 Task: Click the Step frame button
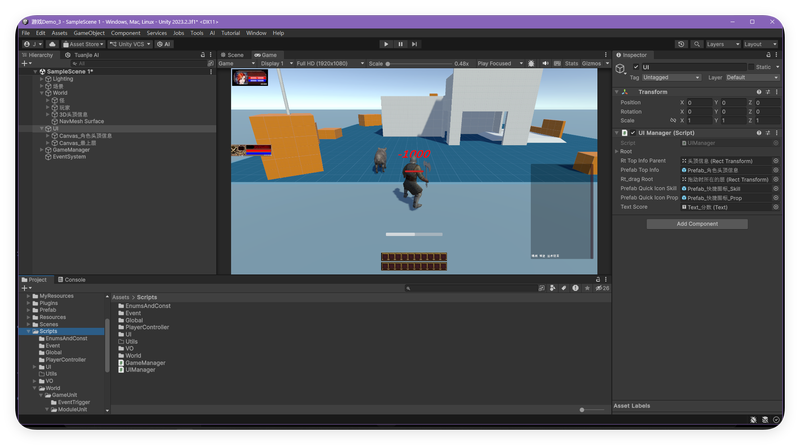coord(414,44)
